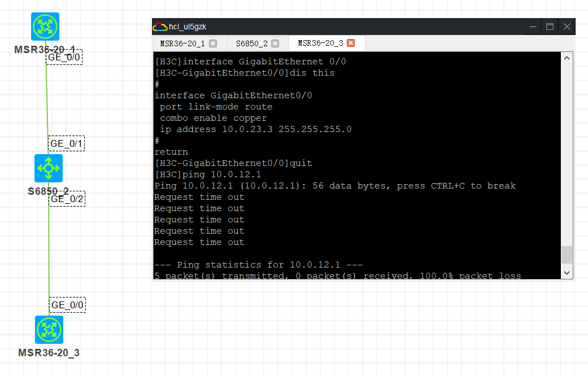Click the 'interface GigabitEthernet0/0' config line
This screenshot has width=588, height=376.
tap(233, 95)
